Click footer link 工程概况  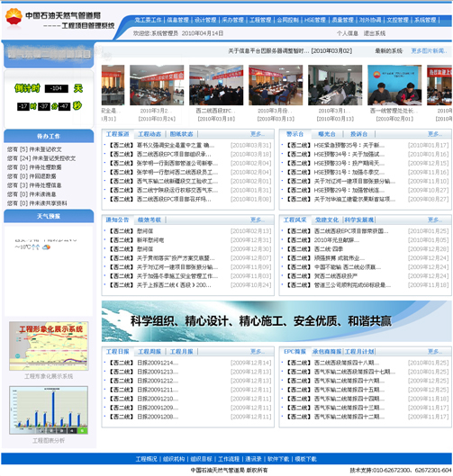[x=146, y=459]
